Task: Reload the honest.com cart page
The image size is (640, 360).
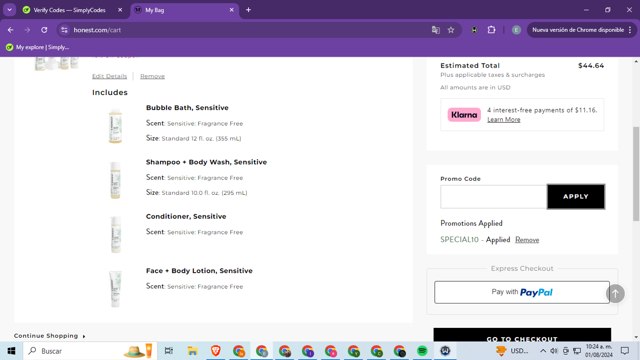Action: point(44,30)
